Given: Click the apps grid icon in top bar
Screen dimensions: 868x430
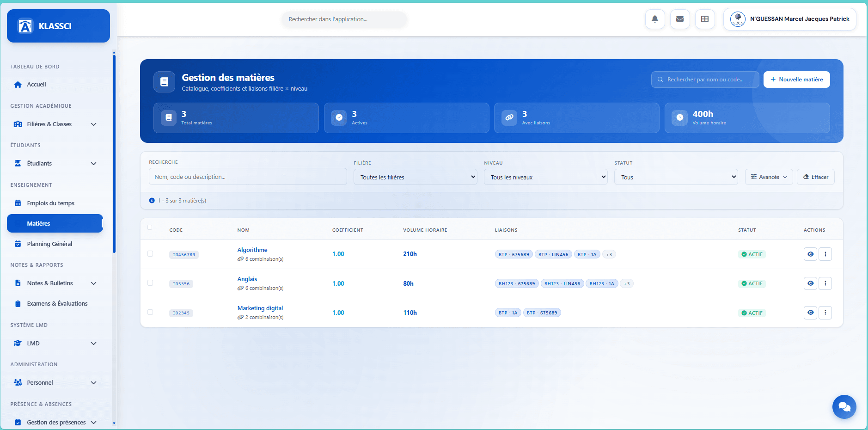Looking at the screenshot, I should click(x=705, y=19).
